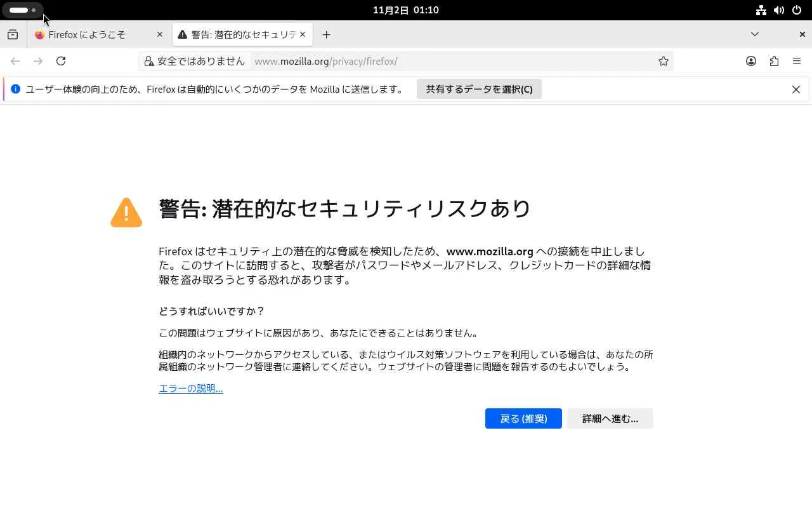Click the network status icon
Viewport: 812px width, 508px height.
[x=761, y=10]
